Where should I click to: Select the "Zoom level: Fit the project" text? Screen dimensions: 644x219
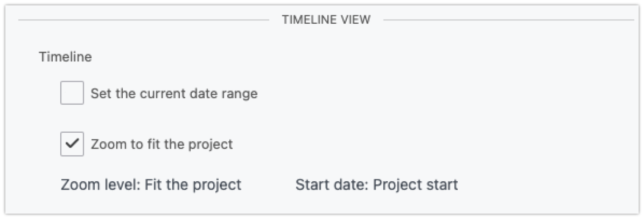point(151,185)
